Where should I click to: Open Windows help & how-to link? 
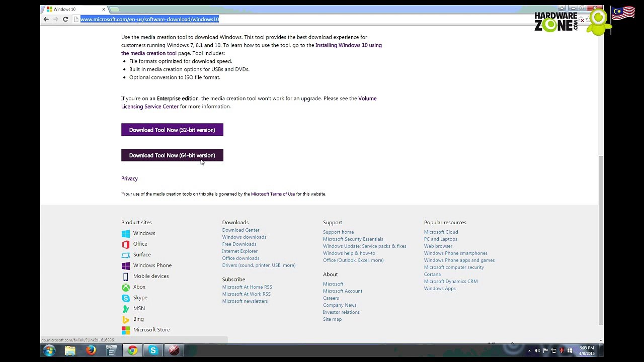(349, 253)
